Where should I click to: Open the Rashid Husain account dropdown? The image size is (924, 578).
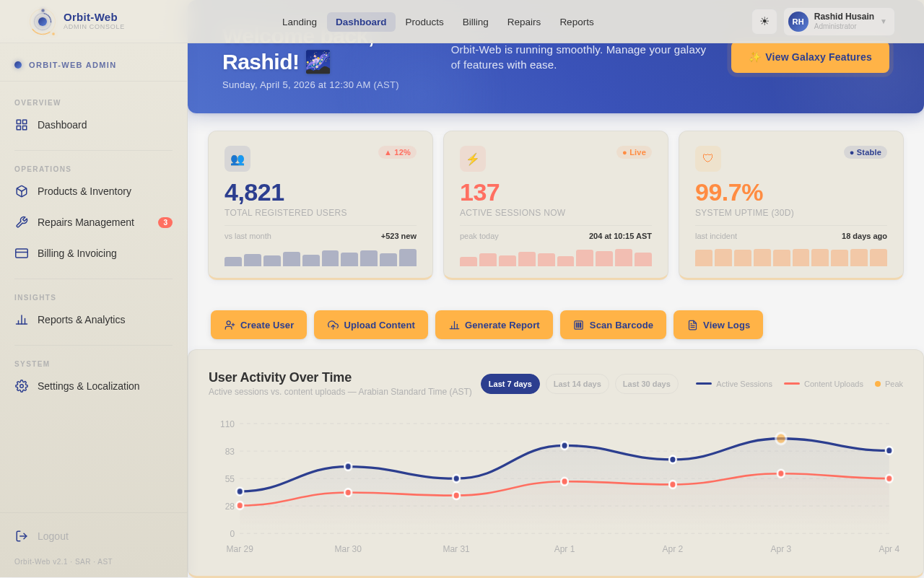839,22
